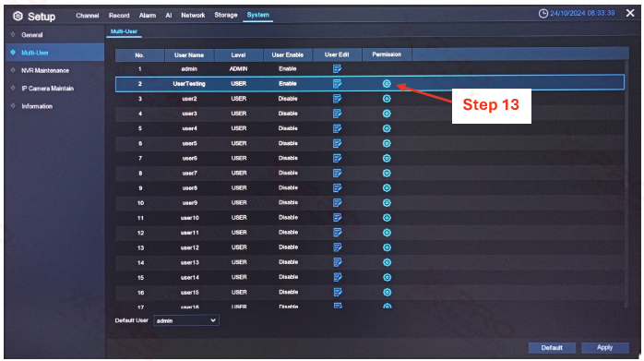
Task: Close the Setup window
Action: (630, 13)
